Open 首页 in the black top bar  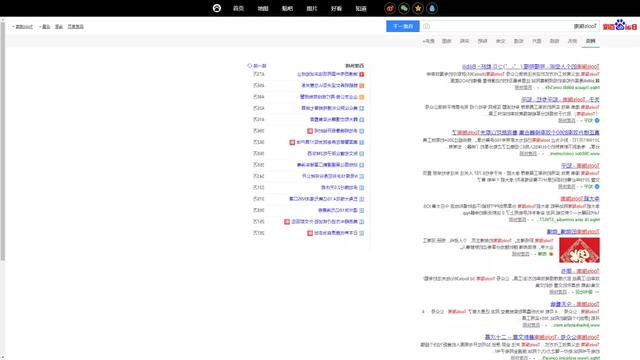click(238, 8)
